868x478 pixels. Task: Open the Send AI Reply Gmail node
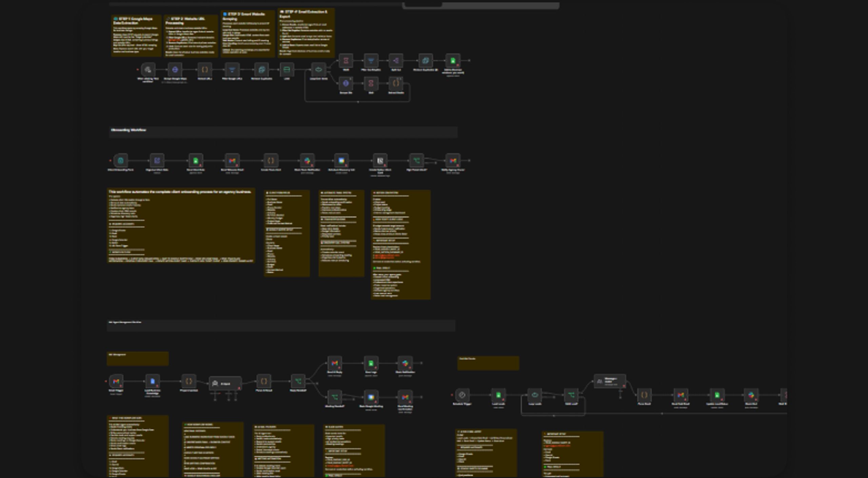point(335,363)
